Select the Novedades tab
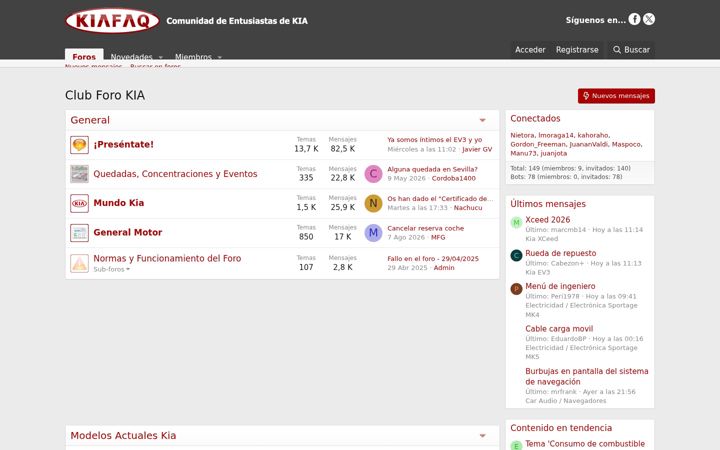This screenshot has width=720, height=450. click(x=131, y=57)
